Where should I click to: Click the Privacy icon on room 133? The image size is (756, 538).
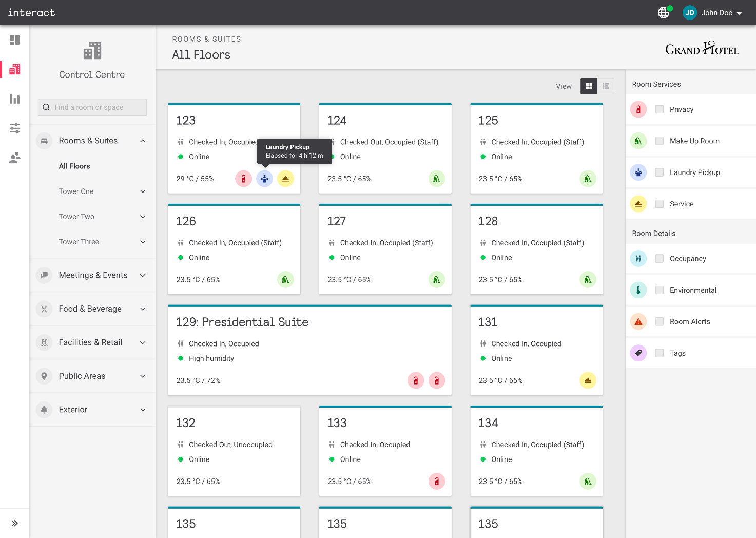coord(436,482)
